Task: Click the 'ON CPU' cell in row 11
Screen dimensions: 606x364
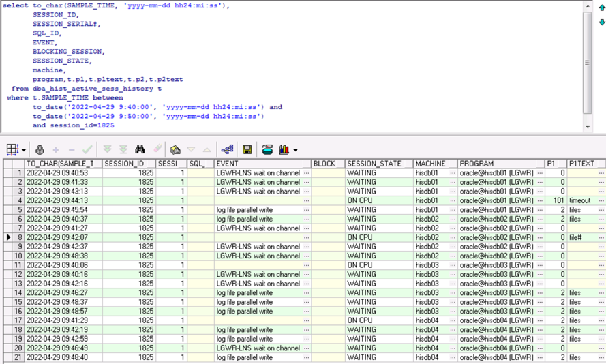Action: 359,265
